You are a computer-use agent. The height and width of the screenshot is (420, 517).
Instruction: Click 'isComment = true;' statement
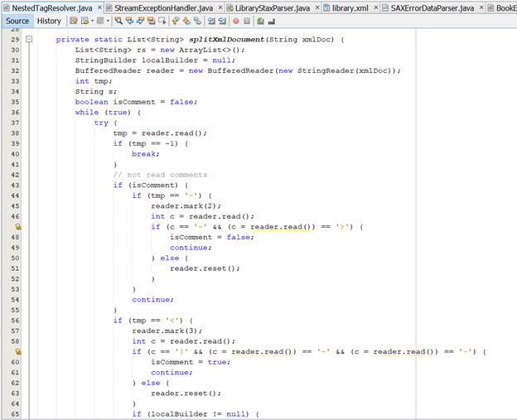191,362
